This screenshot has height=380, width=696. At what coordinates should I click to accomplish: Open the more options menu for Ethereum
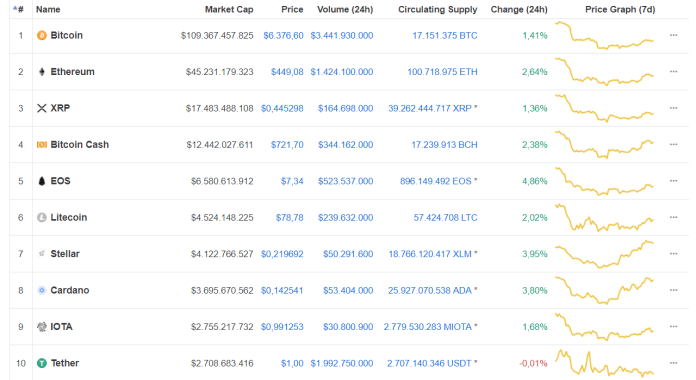click(x=673, y=71)
